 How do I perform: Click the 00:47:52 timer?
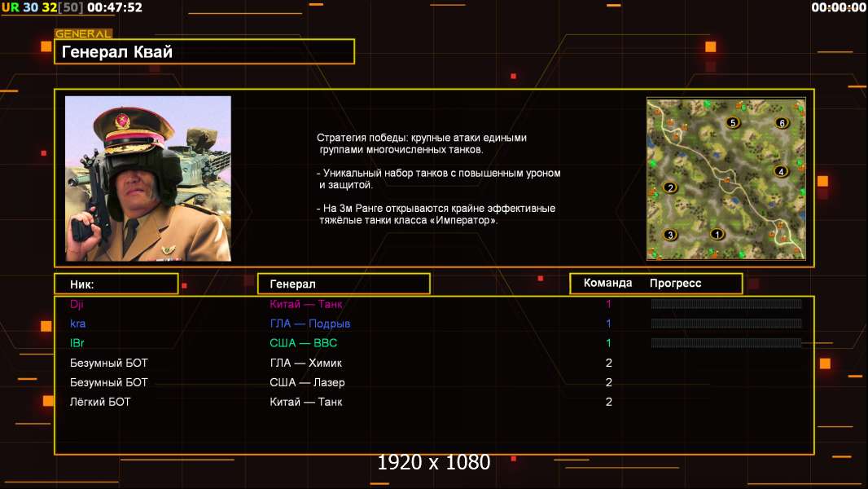(x=115, y=7)
